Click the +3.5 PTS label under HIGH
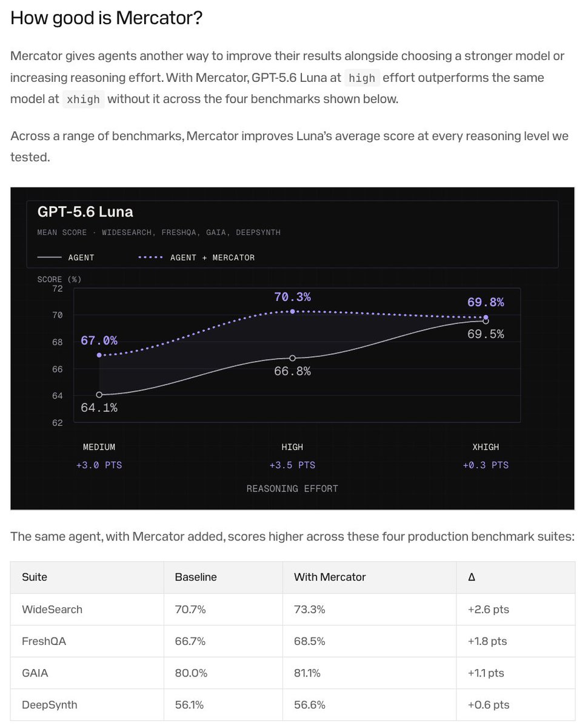The width and height of the screenshot is (585, 728). click(x=293, y=465)
